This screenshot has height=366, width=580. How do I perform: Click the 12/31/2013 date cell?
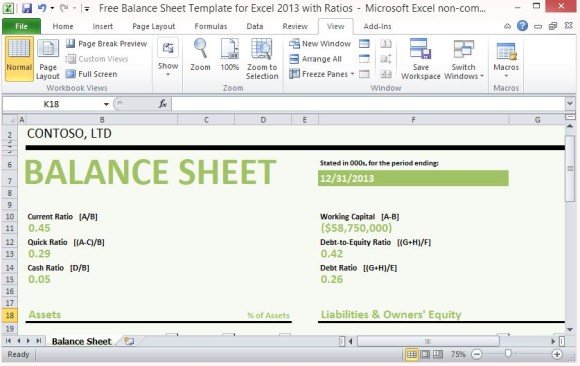(x=413, y=178)
